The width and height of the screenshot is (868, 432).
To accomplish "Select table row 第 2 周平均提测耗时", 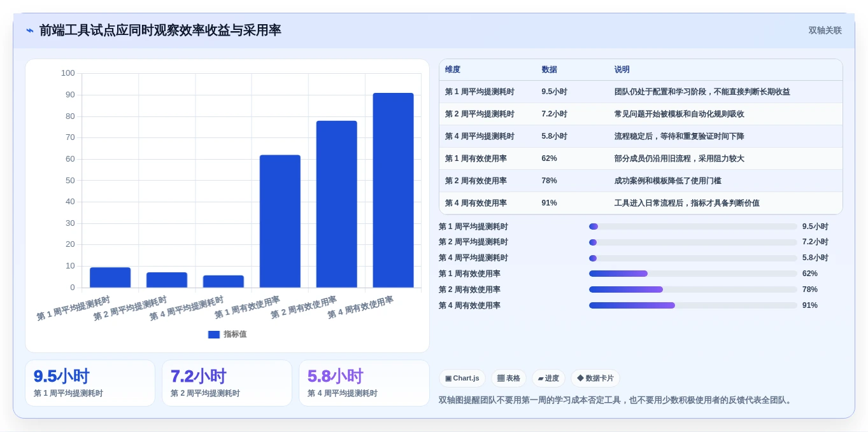I will coord(641,114).
